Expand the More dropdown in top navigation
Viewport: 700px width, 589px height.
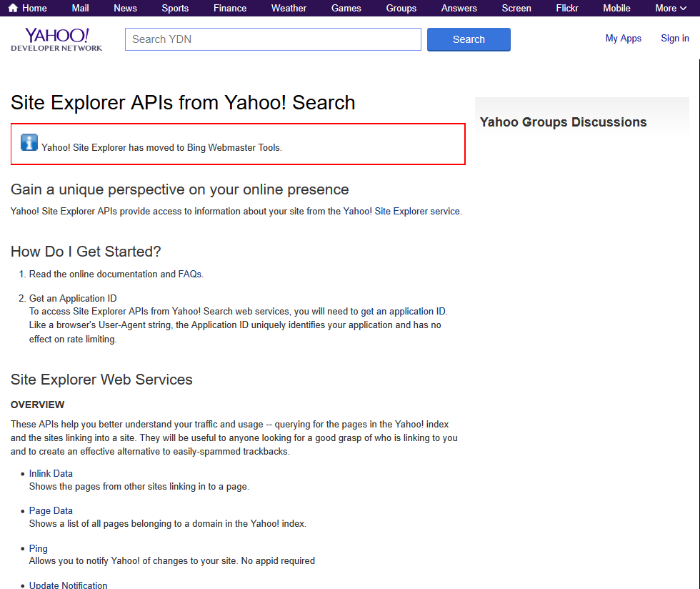point(671,8)
